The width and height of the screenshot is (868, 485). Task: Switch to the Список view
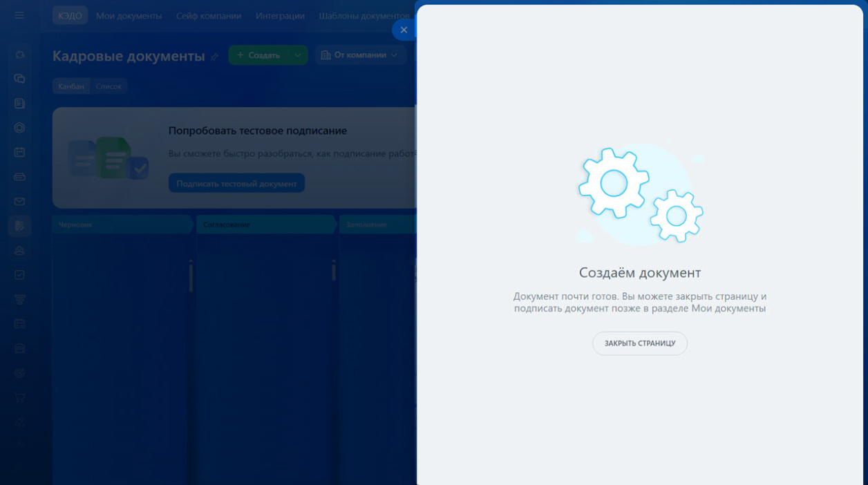108,86
